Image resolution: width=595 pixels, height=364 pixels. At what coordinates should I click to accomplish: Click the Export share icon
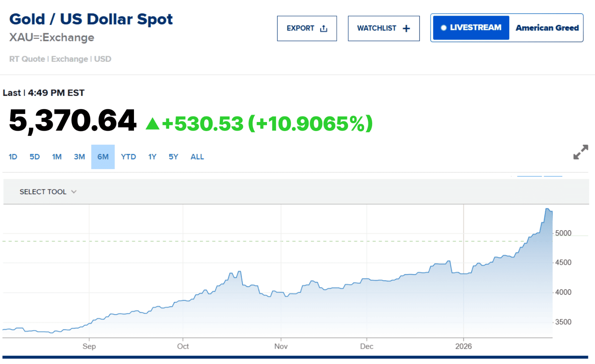click(x=324, y=29)
